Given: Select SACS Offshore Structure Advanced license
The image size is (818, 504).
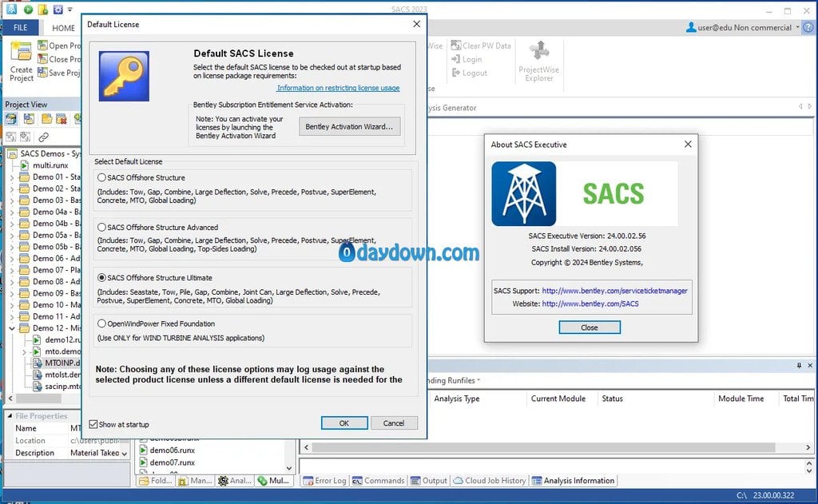Looking at the screenshot, I should point(101,227).
